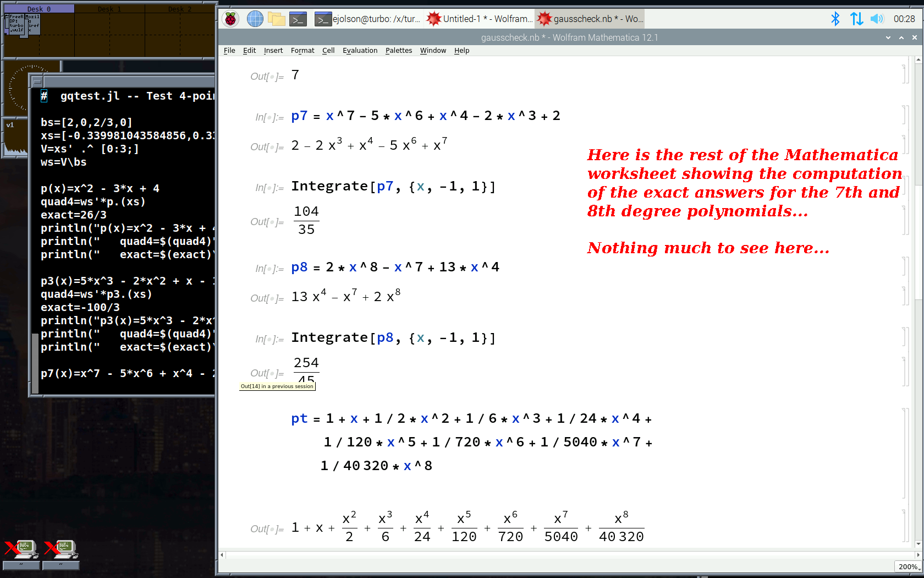Open the Palettes menu
This screenshot has width=924, height=578.
(x=398, y=51)
